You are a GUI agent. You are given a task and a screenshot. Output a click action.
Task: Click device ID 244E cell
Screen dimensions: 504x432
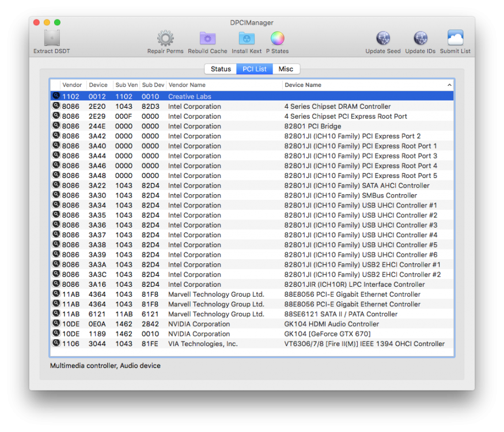(x=97, y=126)
